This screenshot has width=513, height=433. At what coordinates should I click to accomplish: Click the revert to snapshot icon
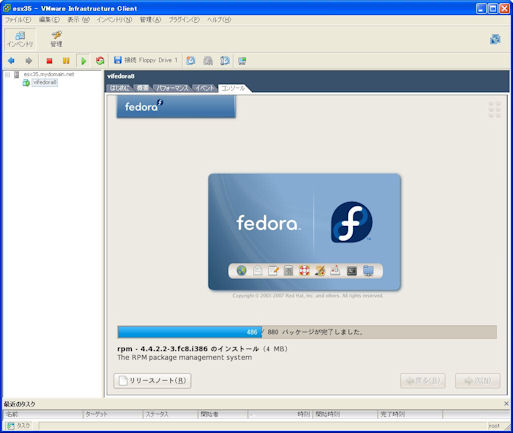click(208, 61)
